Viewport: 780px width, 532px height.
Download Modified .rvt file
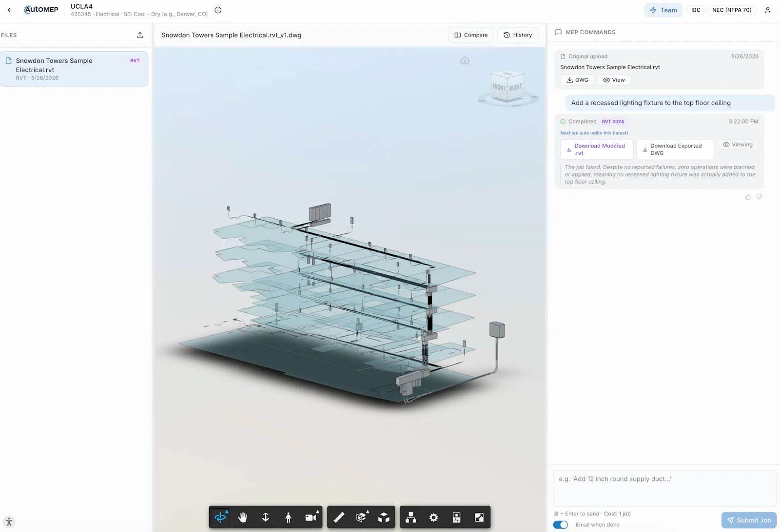click(597, 150)
